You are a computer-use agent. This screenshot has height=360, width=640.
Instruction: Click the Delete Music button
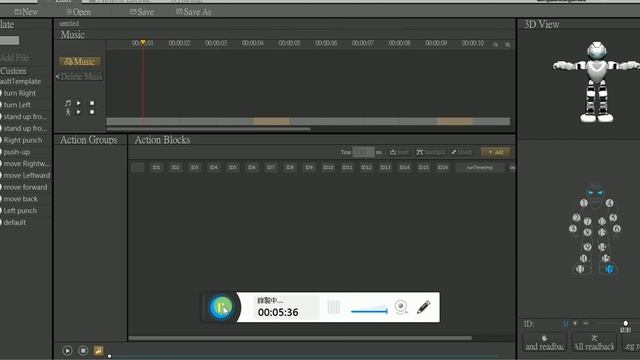coord(79,76)
